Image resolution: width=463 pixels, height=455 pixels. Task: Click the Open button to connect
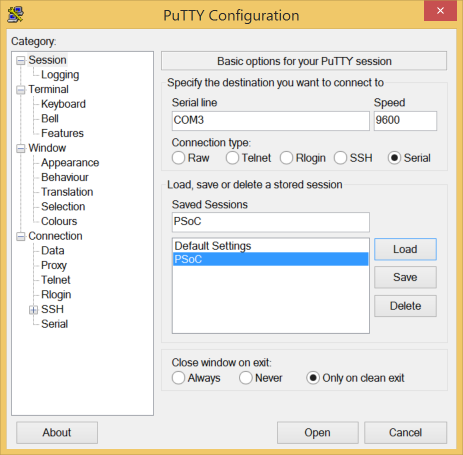318,433
